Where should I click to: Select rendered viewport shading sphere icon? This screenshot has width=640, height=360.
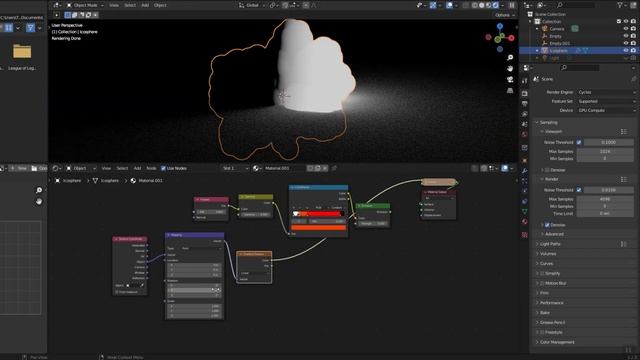coord(496,5)
